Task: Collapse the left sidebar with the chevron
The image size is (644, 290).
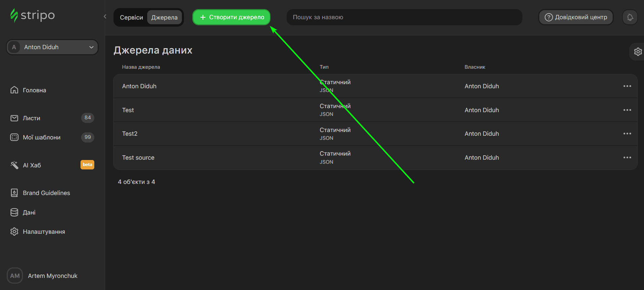Action: (x=105, y=17)
